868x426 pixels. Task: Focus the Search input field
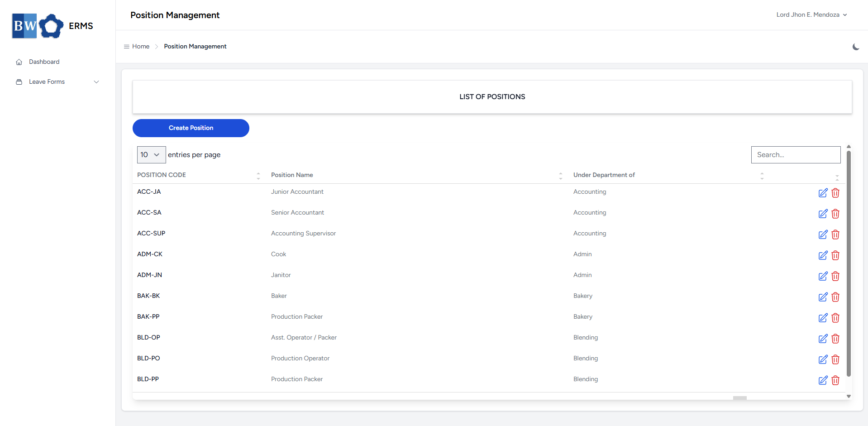pos(796,155)
